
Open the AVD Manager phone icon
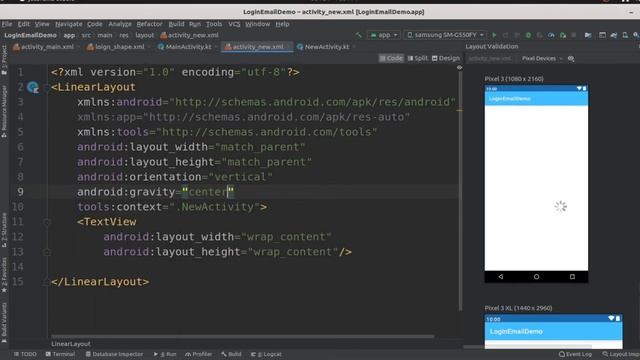[625, 35]
